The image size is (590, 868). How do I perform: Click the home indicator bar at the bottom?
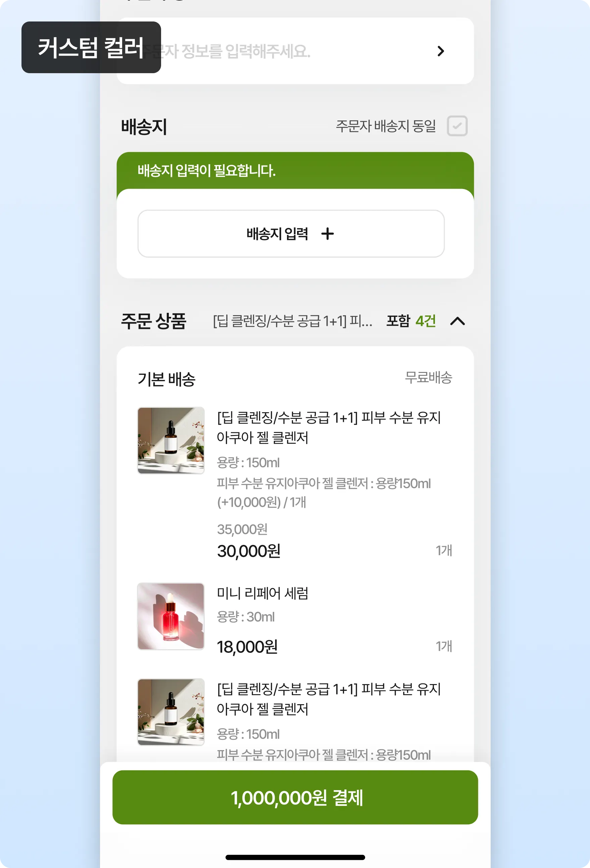tap(295, 857)
